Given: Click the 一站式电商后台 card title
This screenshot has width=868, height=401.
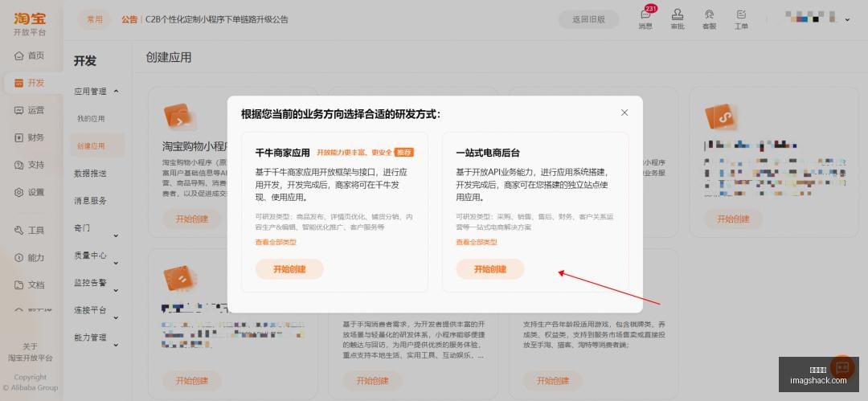Looking at the screenshot, I should click(488, 153).
